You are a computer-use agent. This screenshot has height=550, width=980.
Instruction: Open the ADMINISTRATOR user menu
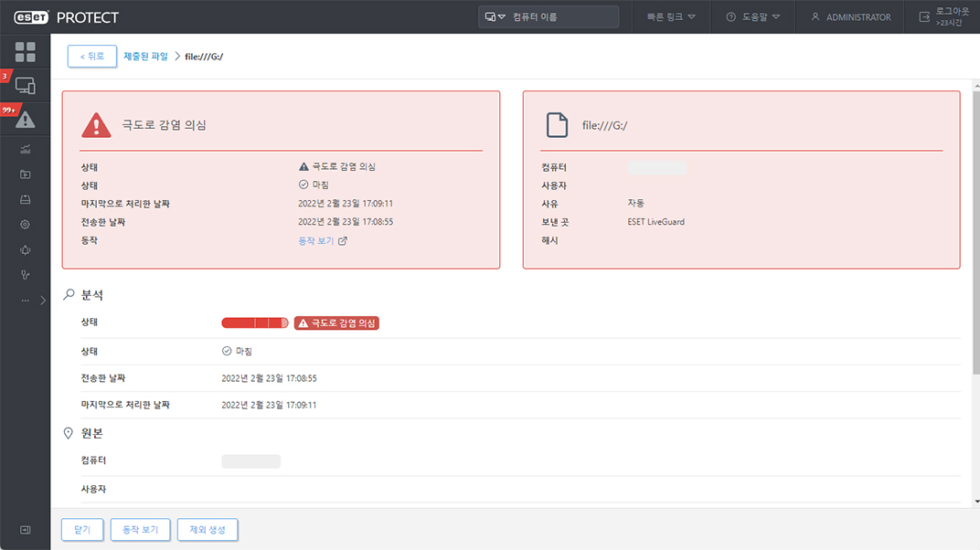tap(850, 17)
